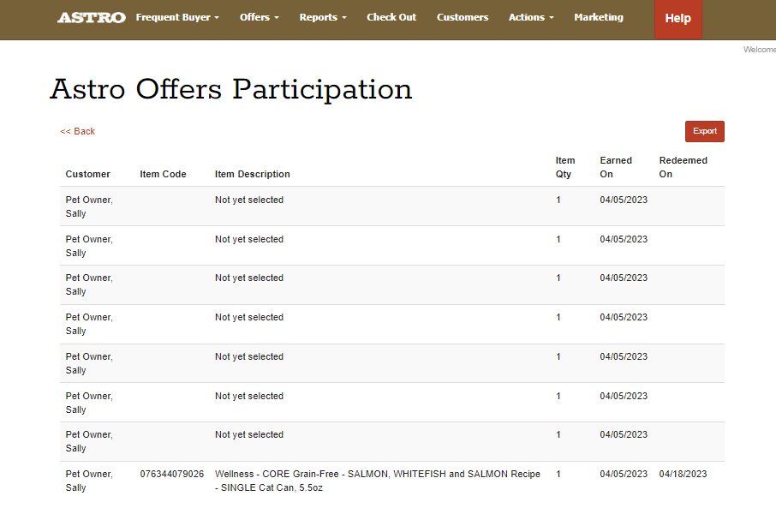
Task: Click the Item Qty column header
Action: (x=565, y=167)
